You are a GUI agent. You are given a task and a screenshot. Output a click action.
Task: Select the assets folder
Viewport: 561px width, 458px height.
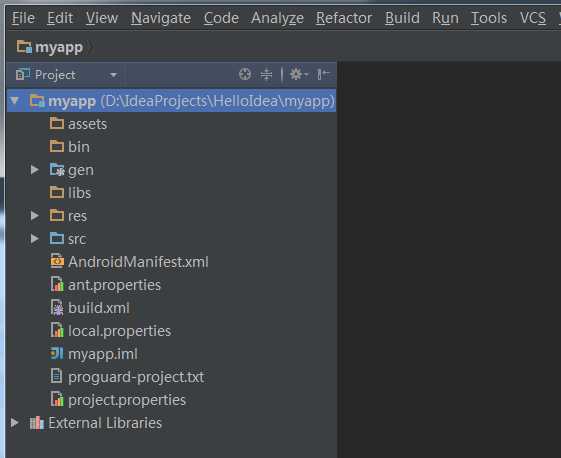click(87, 124)
